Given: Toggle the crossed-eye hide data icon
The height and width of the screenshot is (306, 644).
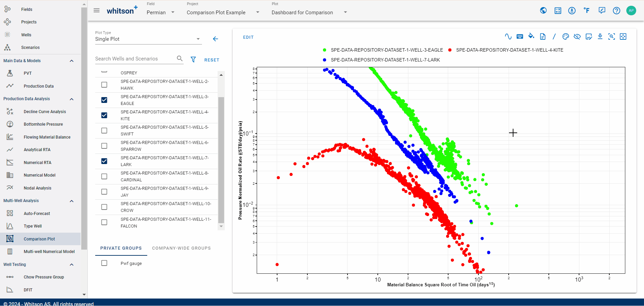Looking at the screenshot, I should tap(577, 37).
